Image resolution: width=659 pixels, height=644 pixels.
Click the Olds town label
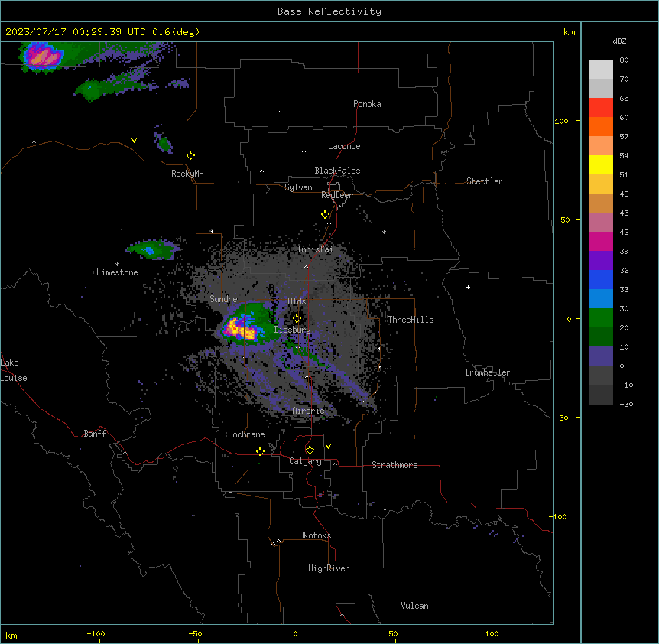[297, 301]
